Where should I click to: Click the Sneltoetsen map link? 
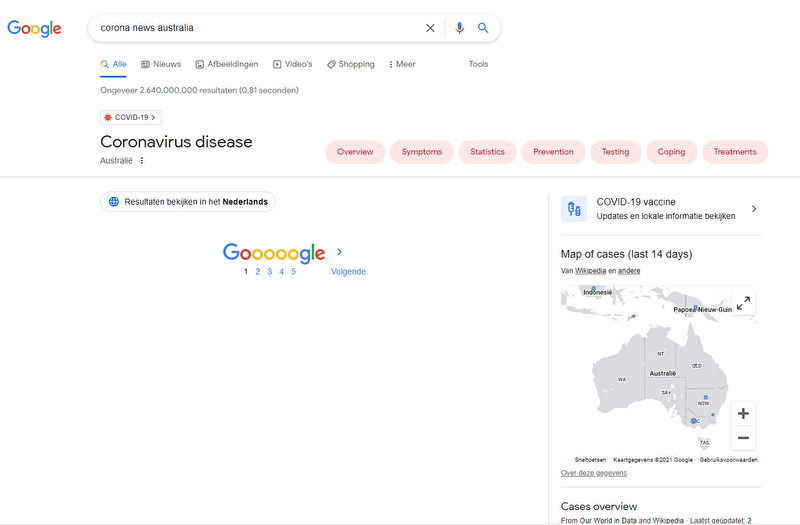(590, 460)
